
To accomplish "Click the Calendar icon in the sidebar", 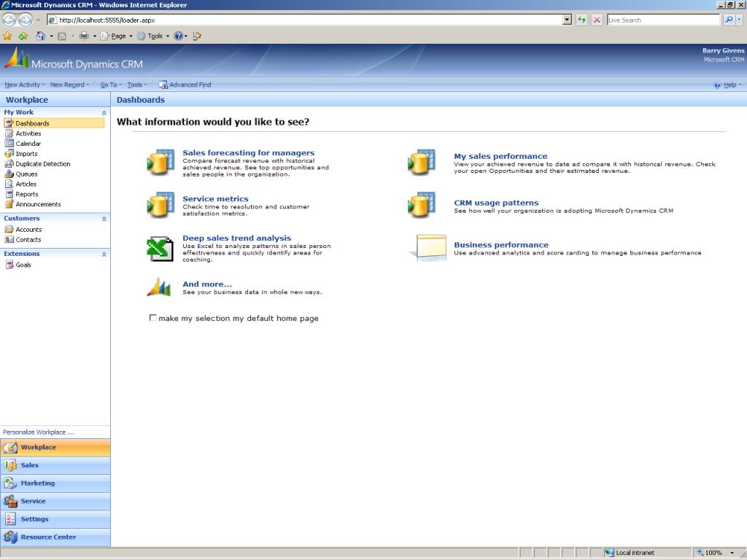I will pos(9,144).
